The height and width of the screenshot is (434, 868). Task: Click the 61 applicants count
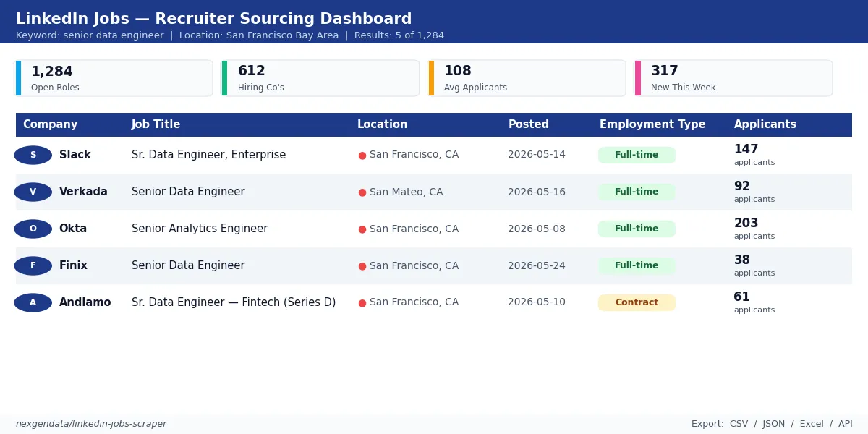742,297
